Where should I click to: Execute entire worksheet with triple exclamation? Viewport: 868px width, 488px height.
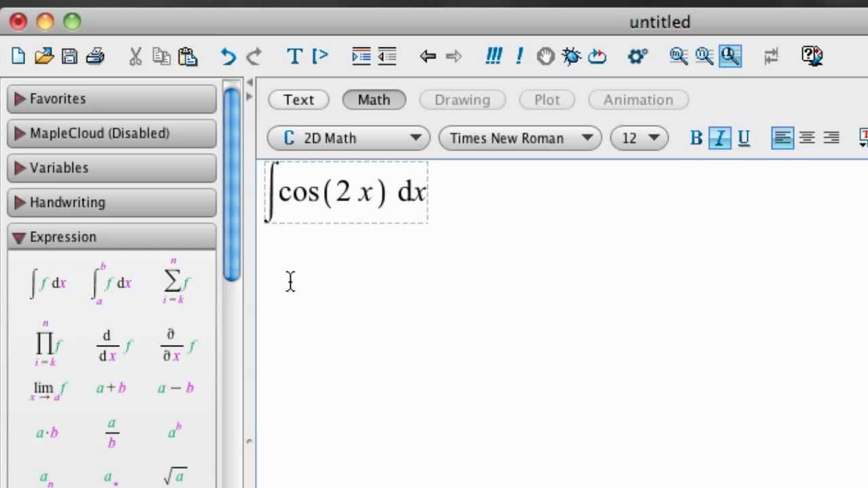point(494,56)
